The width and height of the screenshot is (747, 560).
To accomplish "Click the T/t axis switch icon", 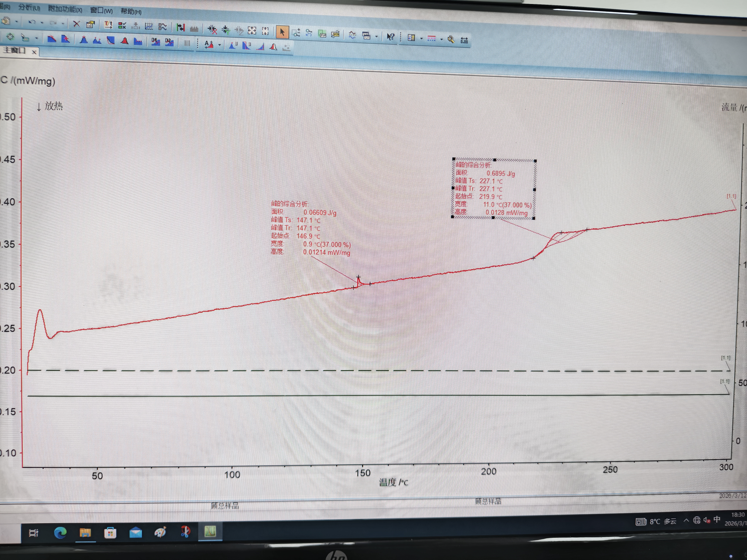I will point(108,25).
